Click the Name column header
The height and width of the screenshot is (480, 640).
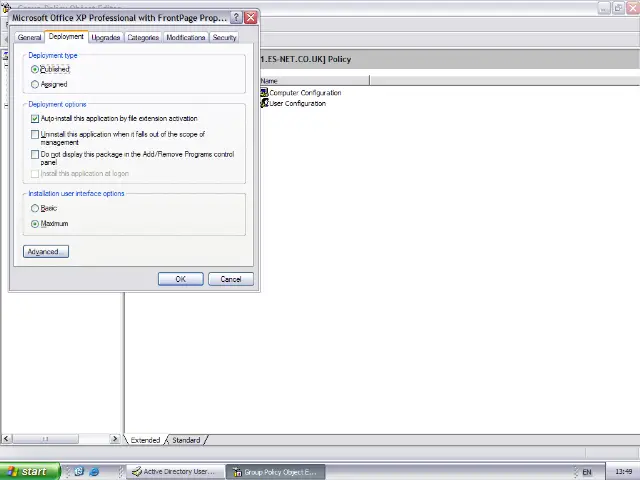click(314, 81)
